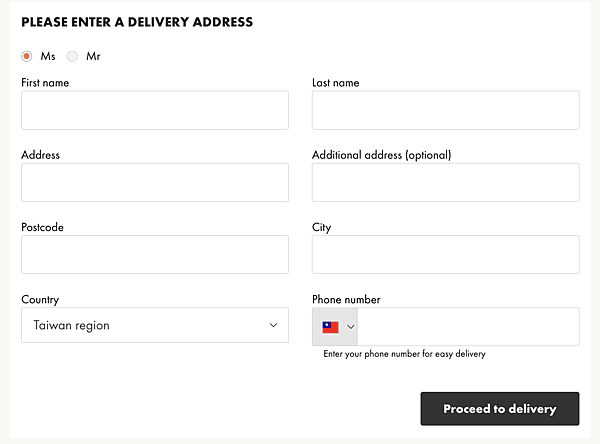Open the Country dropdown showing Taiwan region
This screenshot has height=444, width=600.
(155, 325)
